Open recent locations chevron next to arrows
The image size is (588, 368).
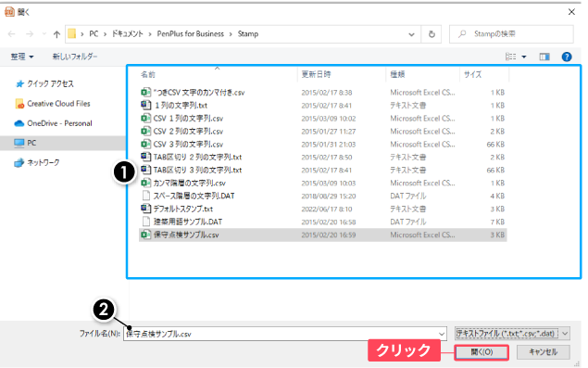point(44,34)
